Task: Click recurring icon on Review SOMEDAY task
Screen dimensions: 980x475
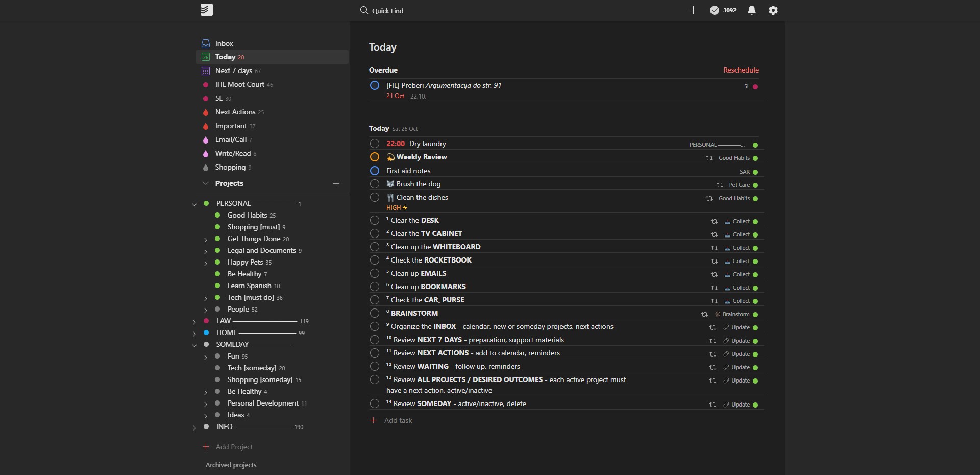Action: (713, 405)
